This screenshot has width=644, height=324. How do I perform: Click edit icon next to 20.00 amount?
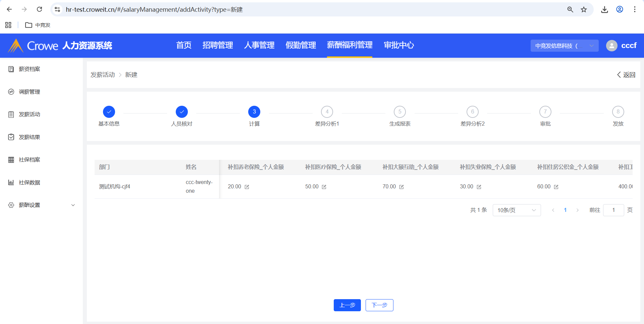pyautogui.click(x=247, y=187)
